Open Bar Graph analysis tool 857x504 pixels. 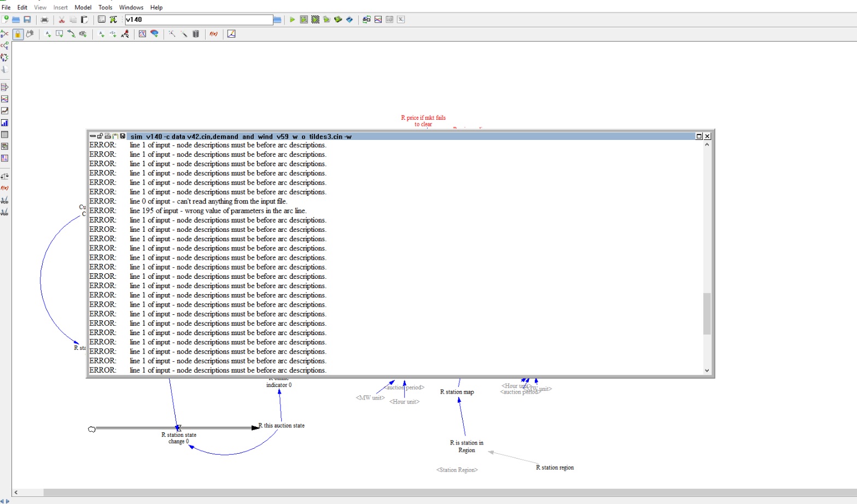5,123
